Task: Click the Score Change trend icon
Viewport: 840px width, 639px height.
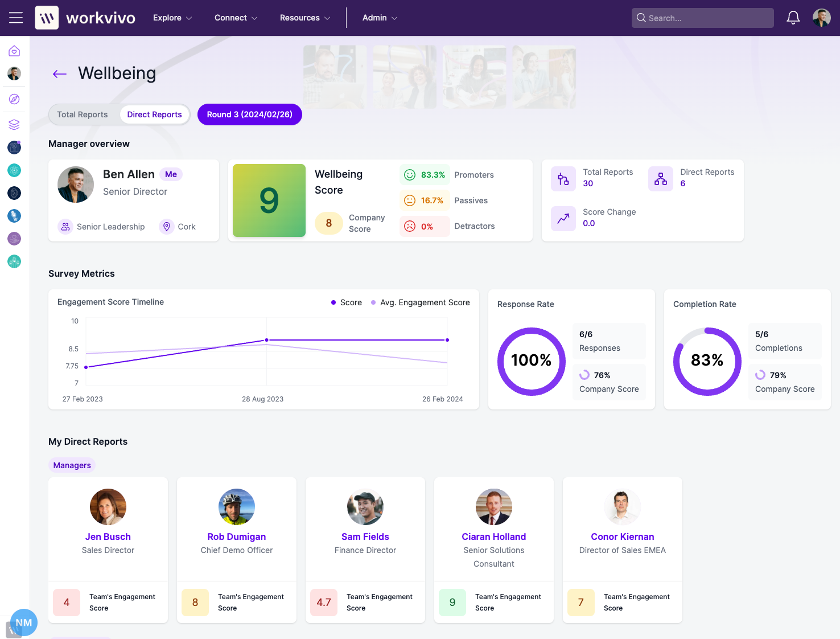Action: pos(563,219)
